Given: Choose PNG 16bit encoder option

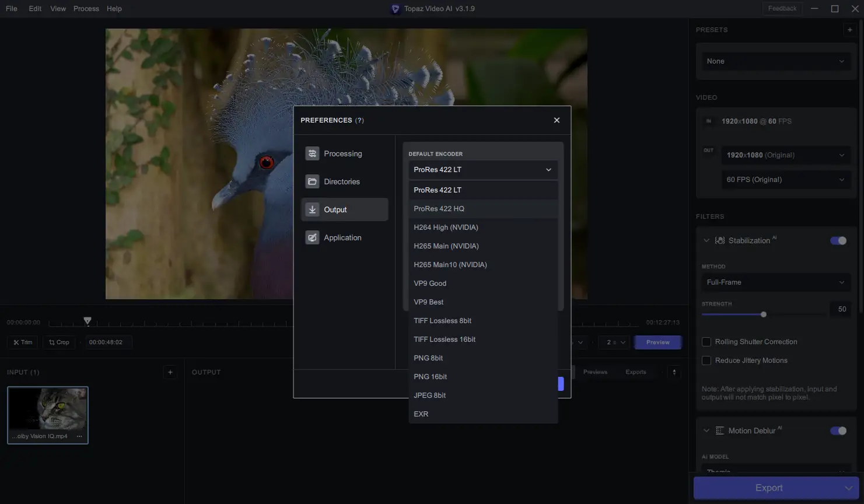Looking at the screenshot, I should coord(483,377).
